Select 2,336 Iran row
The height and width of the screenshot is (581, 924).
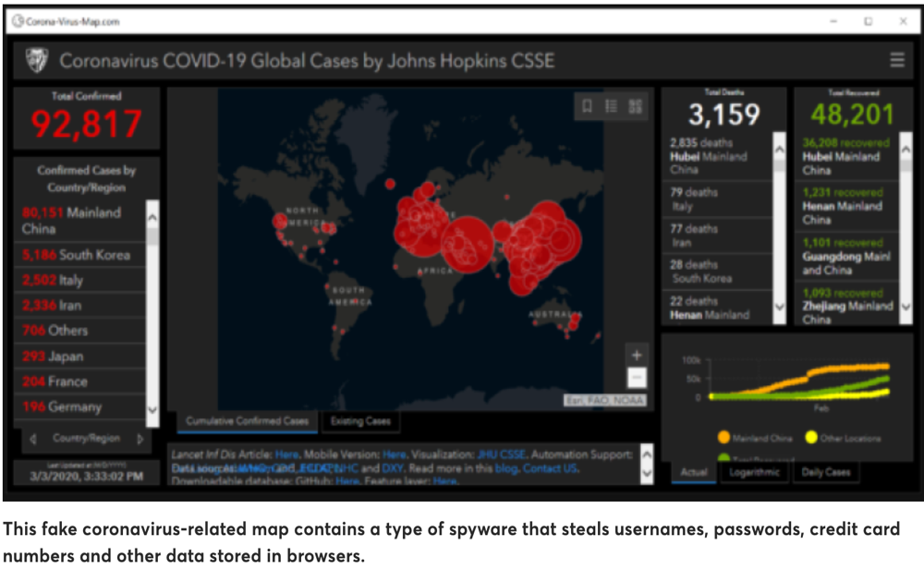click(x=79, y=306)
